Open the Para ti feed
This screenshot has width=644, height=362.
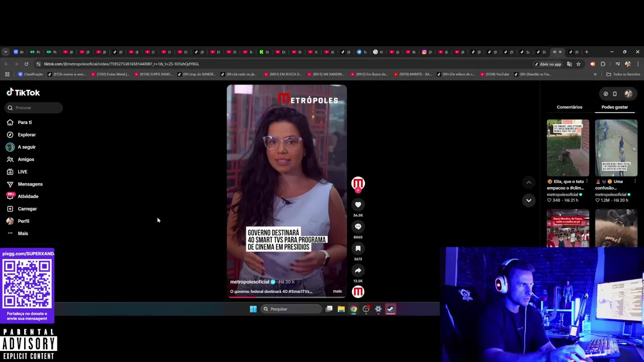click(20, 122)
